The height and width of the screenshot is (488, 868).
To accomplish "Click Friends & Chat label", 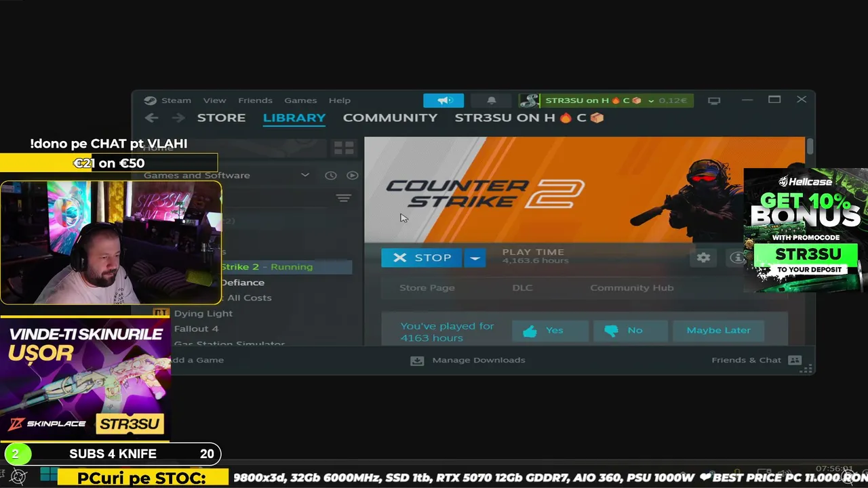I will click(746, 361).
